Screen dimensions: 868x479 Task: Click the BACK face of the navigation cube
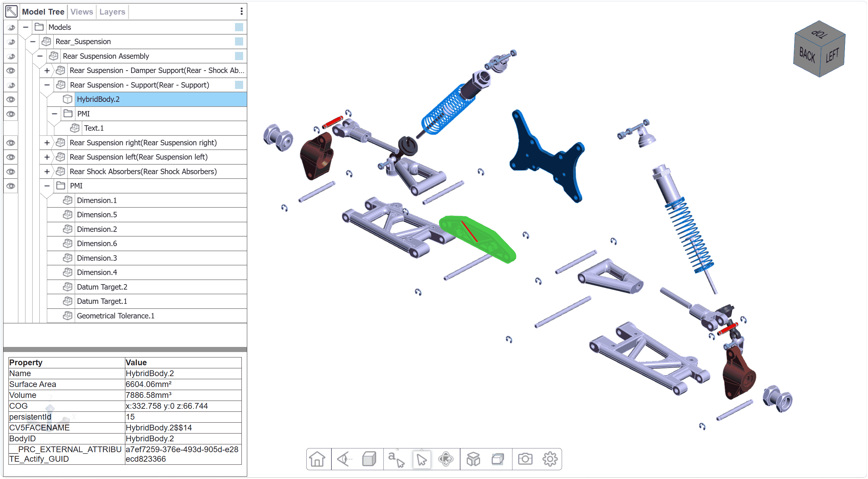pyautogui.click(x=807, y=54)
